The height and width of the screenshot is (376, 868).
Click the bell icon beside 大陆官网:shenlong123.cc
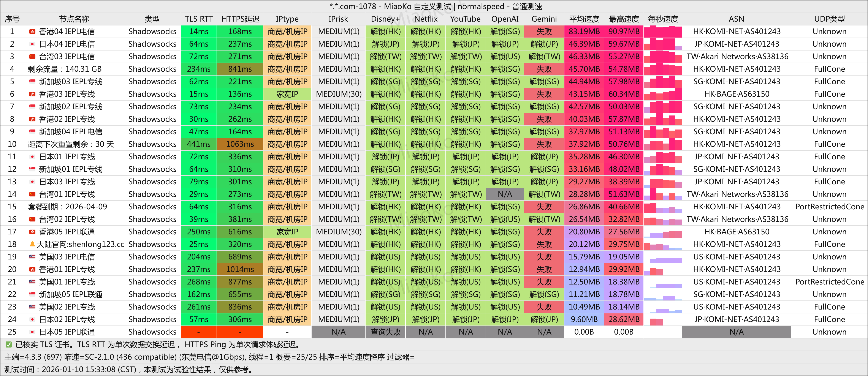coord(32,244)
